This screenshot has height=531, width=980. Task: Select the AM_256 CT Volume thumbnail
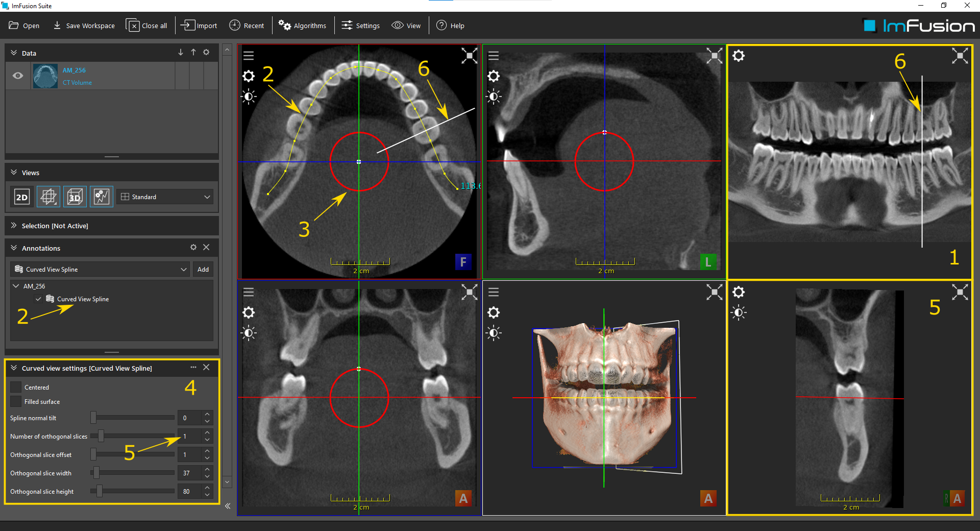(x=45, y=76)
